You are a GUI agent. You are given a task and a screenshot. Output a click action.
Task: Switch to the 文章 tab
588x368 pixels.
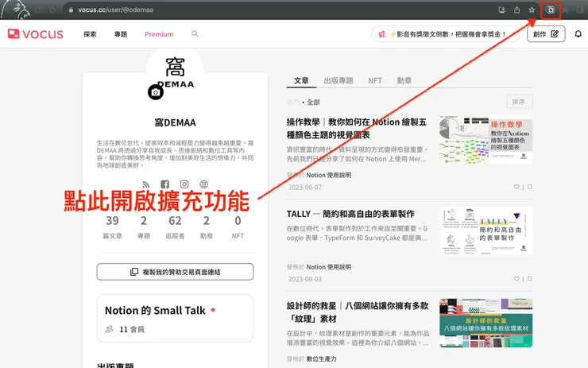[x=301, y=80]
